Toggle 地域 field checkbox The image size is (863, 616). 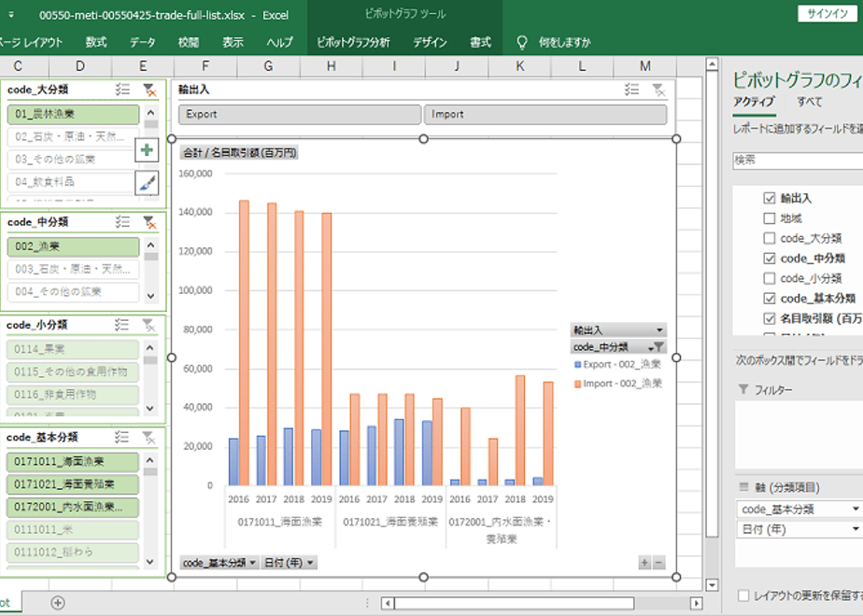[x=770, y=218]
